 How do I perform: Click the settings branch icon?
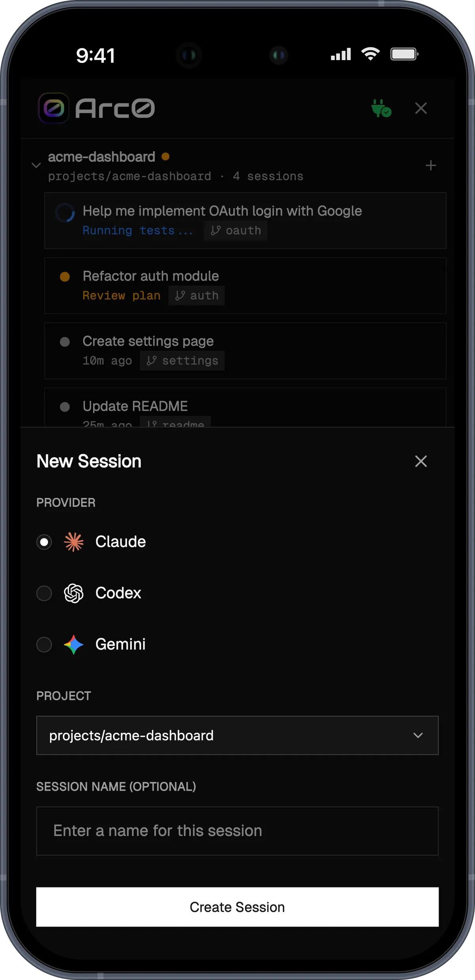tap(152, 360)
